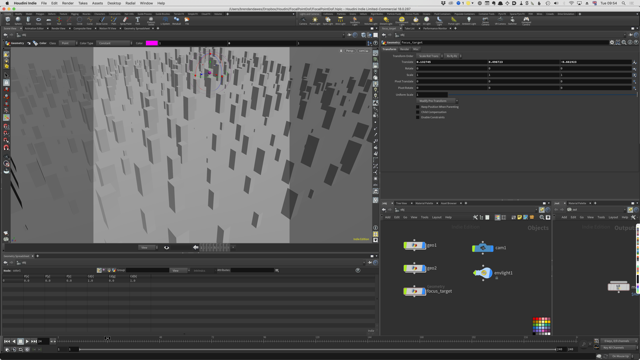Open the Transform Order dropdown
640x360 pixels.
point(430,56)
